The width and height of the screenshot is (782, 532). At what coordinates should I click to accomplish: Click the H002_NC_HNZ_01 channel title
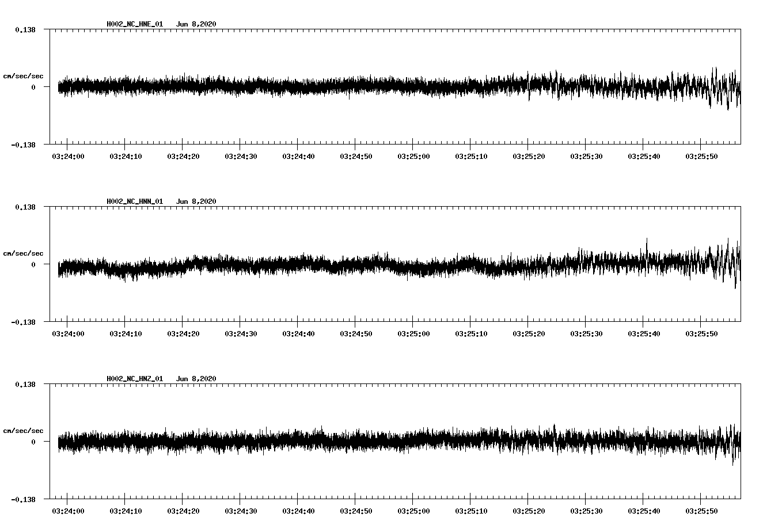point(135,379)
